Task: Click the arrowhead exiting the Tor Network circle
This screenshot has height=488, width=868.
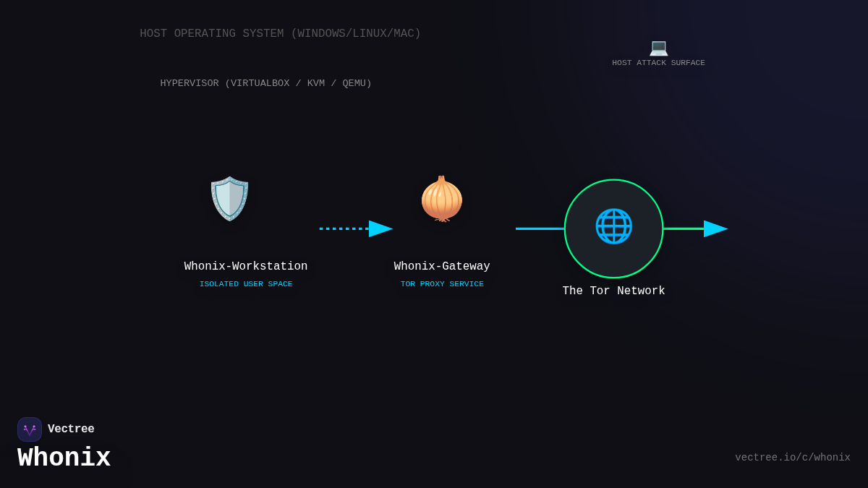Action: pyautogui.click(x=715, y=228)
